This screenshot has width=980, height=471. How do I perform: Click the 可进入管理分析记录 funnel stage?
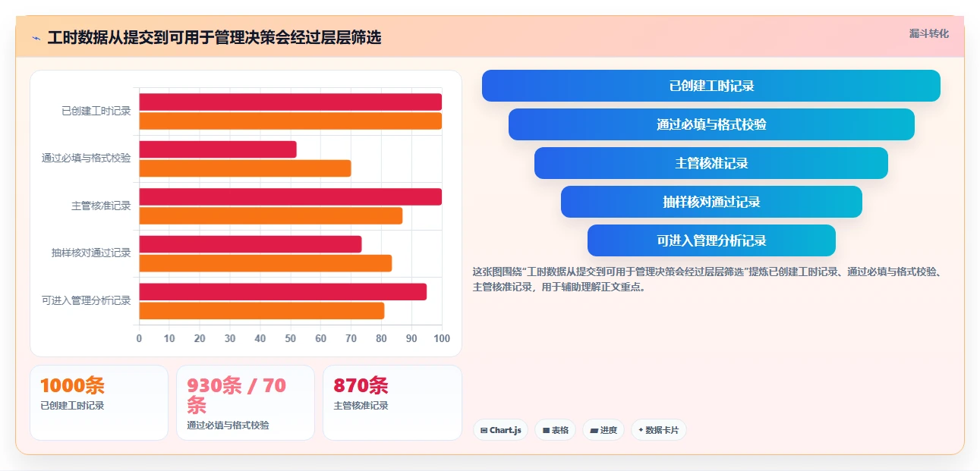point(711,240)
